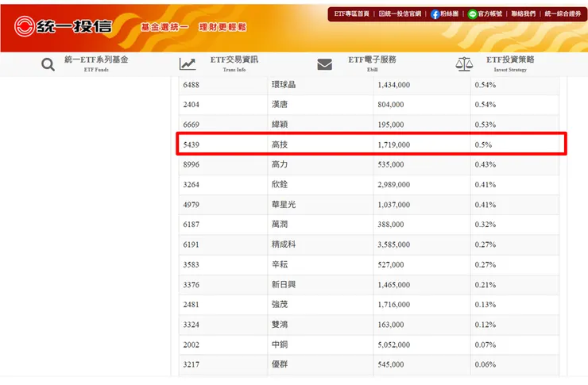Open ETF交易資訊 menu
This screenshot has height=385, width=588.
tap(234, 64)
